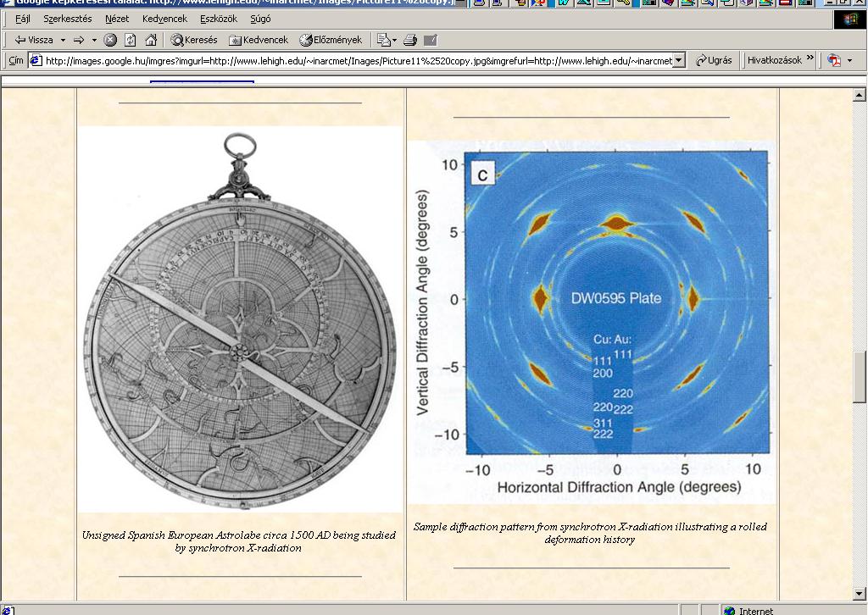Viewport: 868px width, 615px height.
Task: Click the vertical scrollbar down arrow
Action: click(860, 594)
